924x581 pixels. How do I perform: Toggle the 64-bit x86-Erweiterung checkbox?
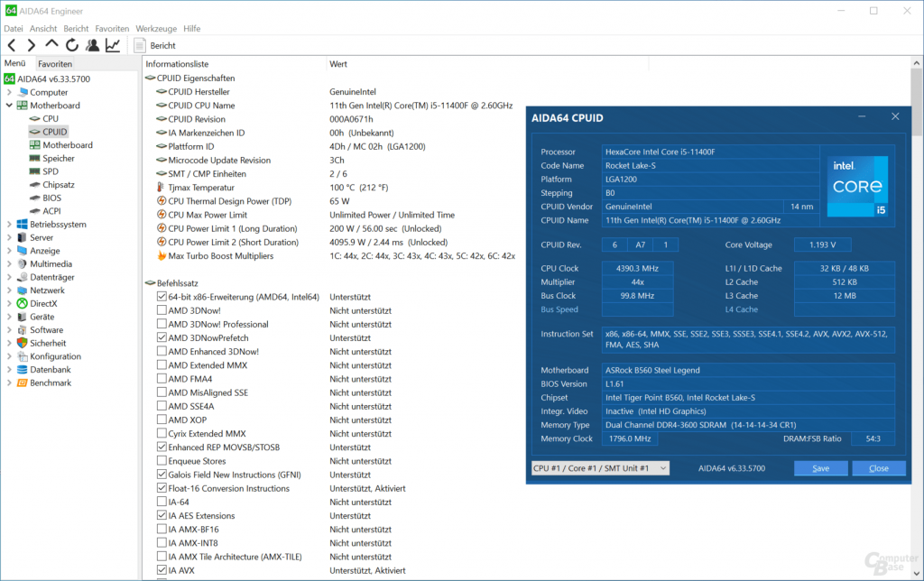pyautogui.click(x=162, y=297)
